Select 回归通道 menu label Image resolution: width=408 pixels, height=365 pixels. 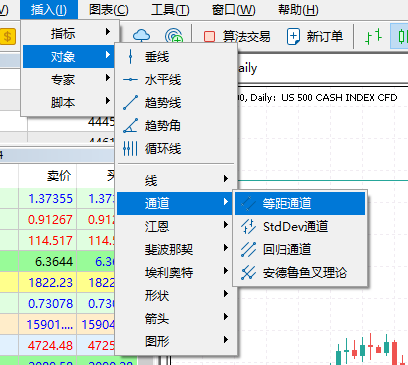[x=287, y=249]
